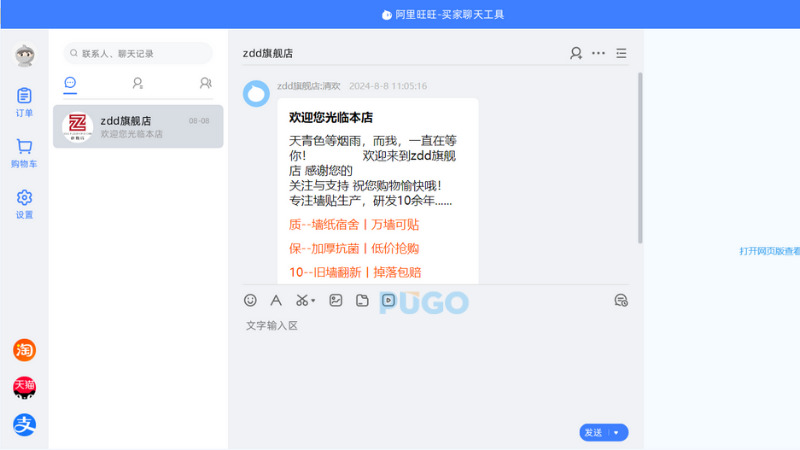
Task: Switch to the contacts list tab
Action: [138, 83]
